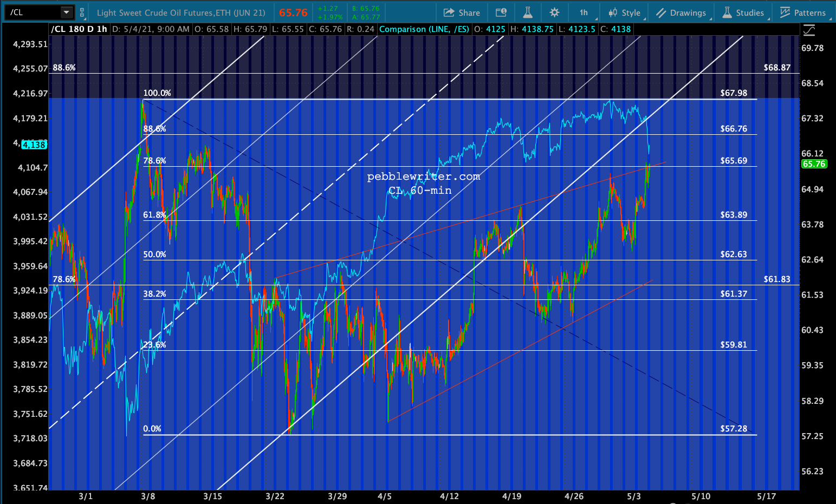Click the comparison high 'H: 4138.75'
This screenshot has height=504, width=836.
[x=532, y=29]
